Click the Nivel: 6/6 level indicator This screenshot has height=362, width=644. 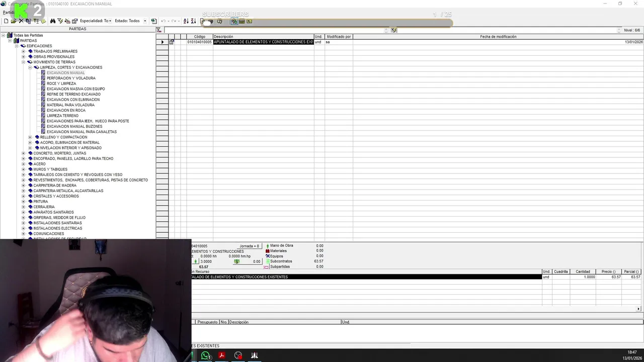[632, 30]
